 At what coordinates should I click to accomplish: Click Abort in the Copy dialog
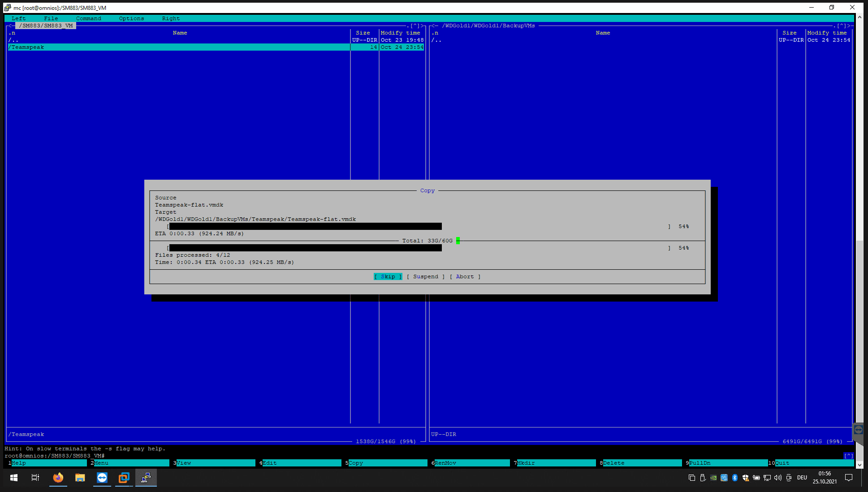point(465,276)
